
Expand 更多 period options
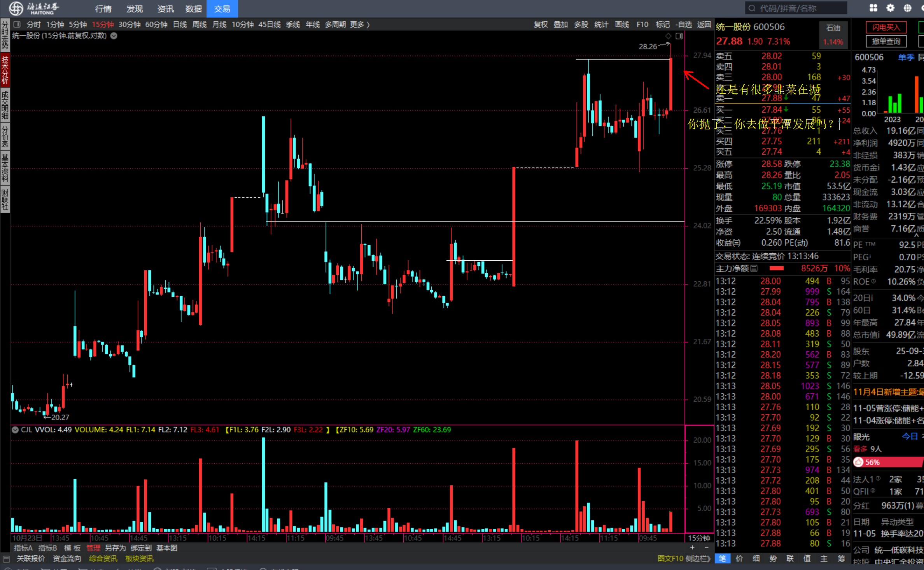359,24
